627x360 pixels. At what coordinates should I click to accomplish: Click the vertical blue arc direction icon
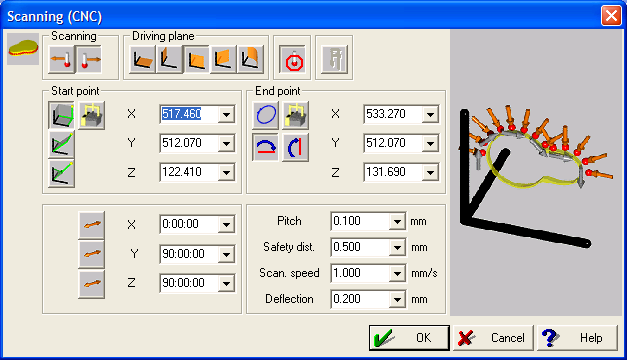point(296,148)
